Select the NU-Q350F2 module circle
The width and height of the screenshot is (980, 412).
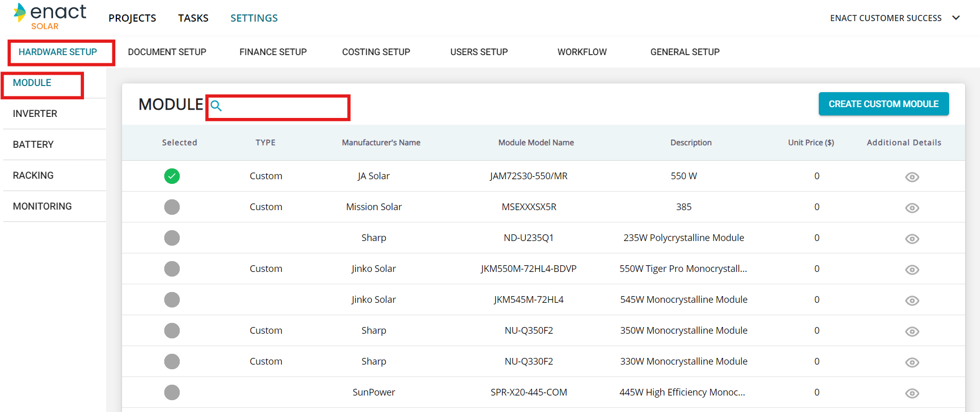pyautogui.click(x=172, y=331)
